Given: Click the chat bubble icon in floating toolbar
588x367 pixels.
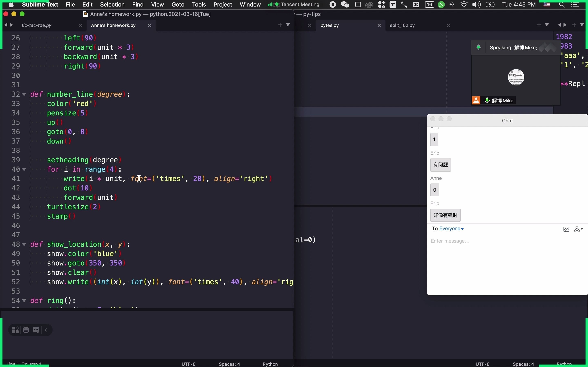Looking at the screenshot, I should click(36, 330).
